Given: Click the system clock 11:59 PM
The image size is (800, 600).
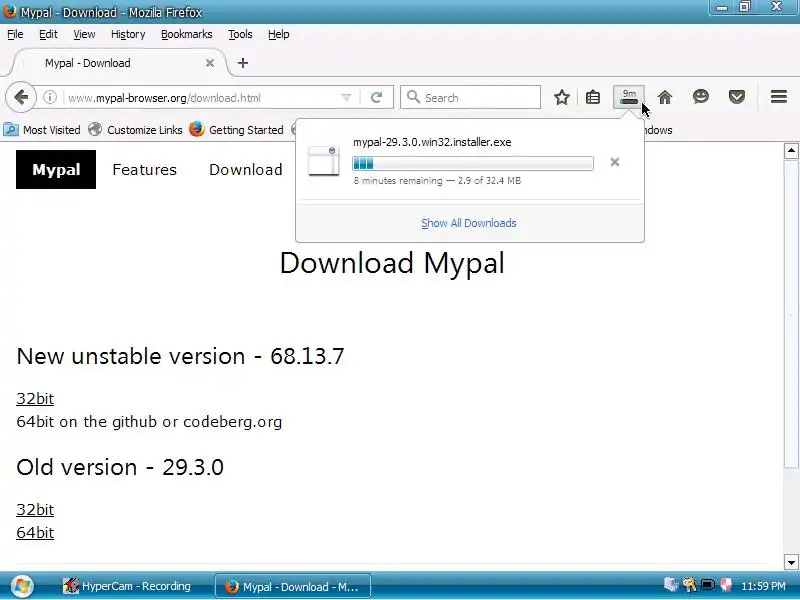Looking at the screenshot, I should point(763,586).
